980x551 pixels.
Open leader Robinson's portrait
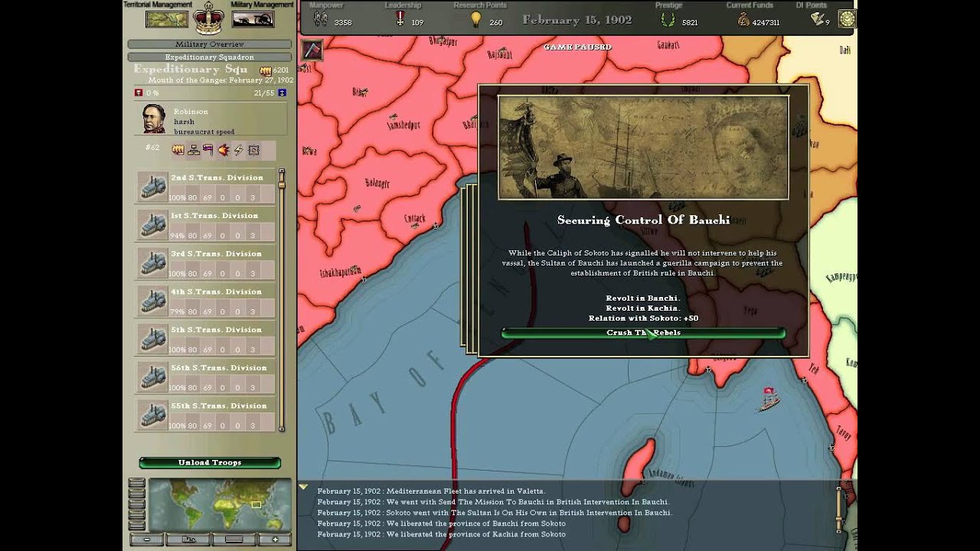tap(154, 119)
